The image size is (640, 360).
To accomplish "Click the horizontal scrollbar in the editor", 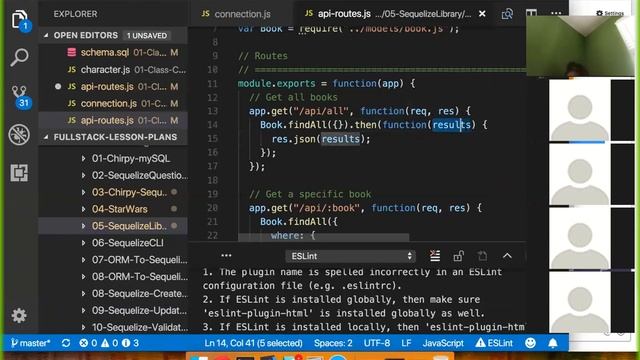I will point(323,237).
